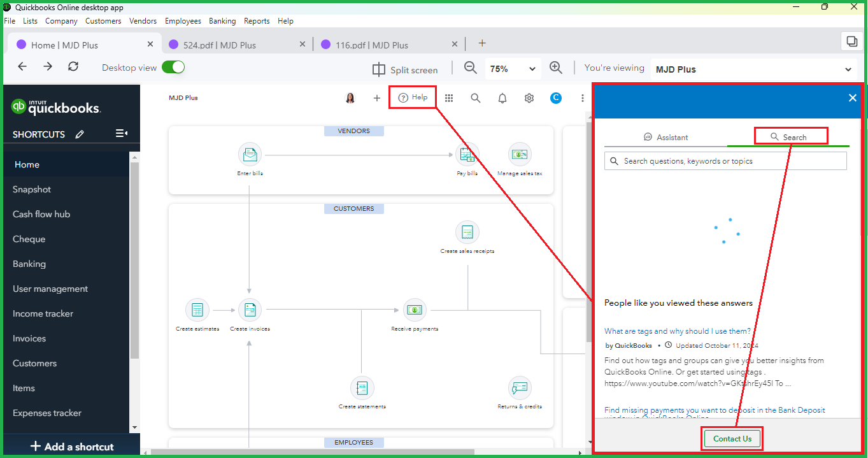The width and height of the screenshot is (868, 458).
Task: Open QuickBooks settings gear
Action: tap(529, 97)
